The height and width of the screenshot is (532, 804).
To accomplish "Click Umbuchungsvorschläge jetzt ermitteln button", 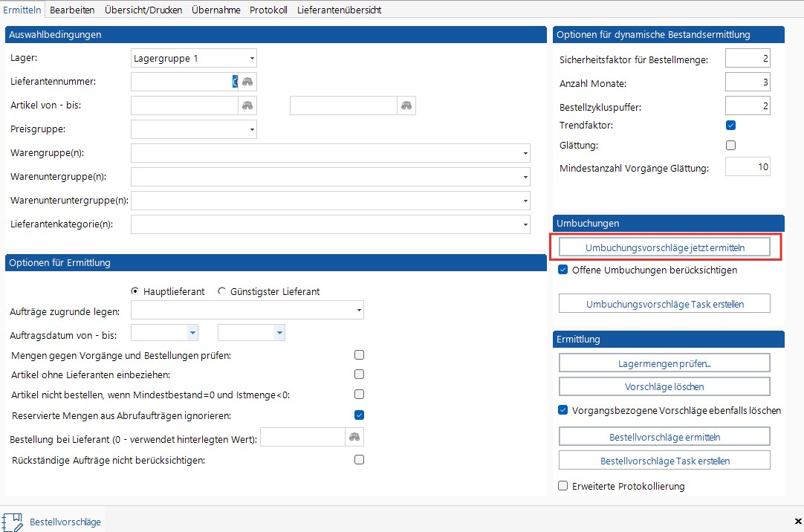I will 664,247.
